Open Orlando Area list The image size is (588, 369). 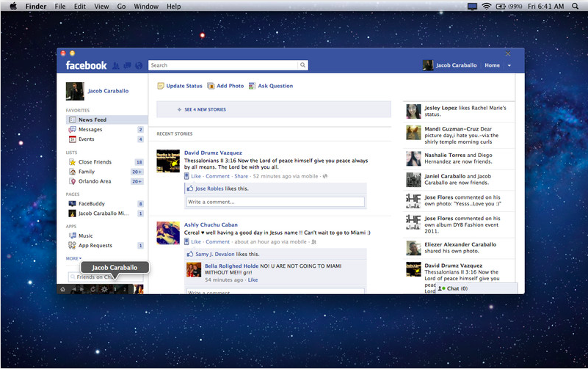point(95,181)
